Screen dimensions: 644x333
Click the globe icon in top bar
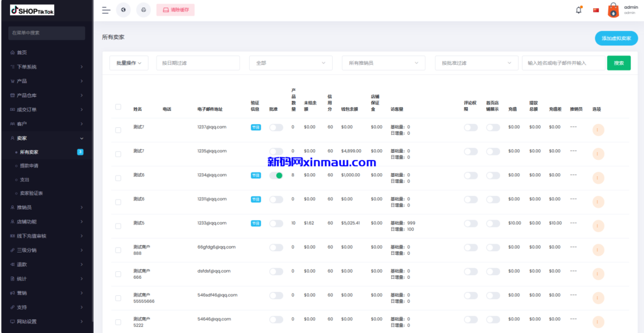pyautogui.click(x=124, y=10)
